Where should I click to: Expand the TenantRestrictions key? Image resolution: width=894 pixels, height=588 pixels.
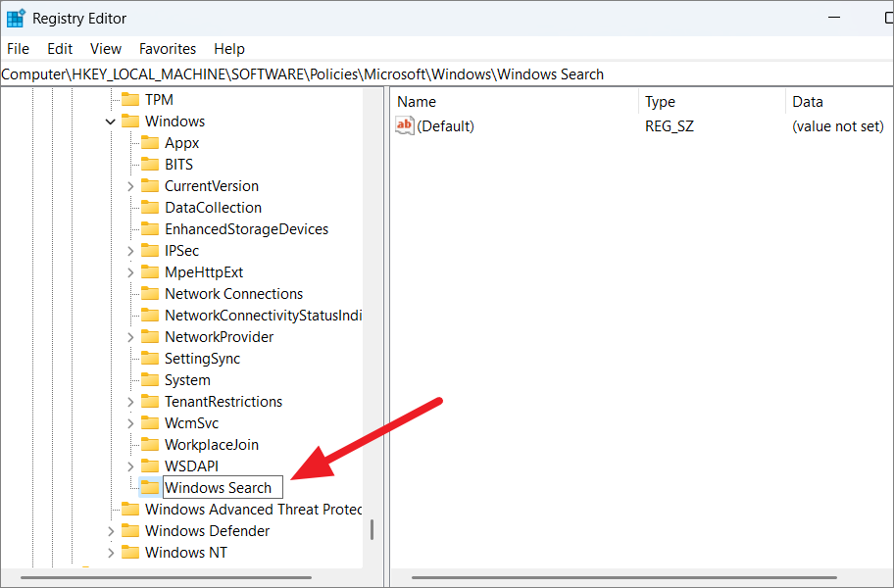point(130,402)
